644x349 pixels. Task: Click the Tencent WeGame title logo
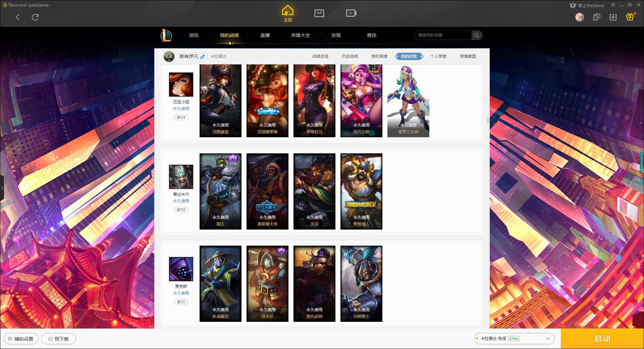(26, 5)
